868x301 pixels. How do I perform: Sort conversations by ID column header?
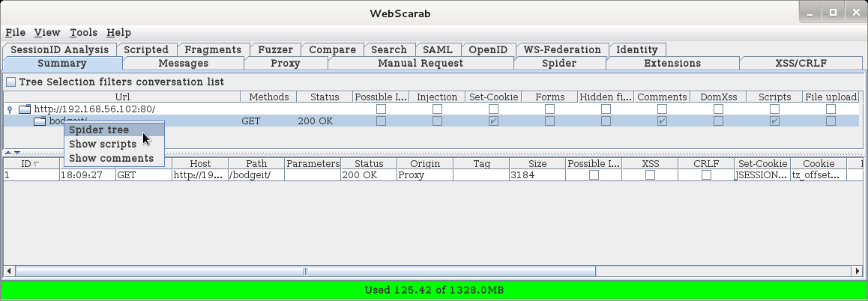click(31, 164)
